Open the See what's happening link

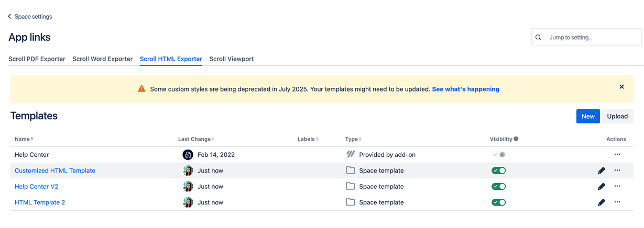pos(465,89)
